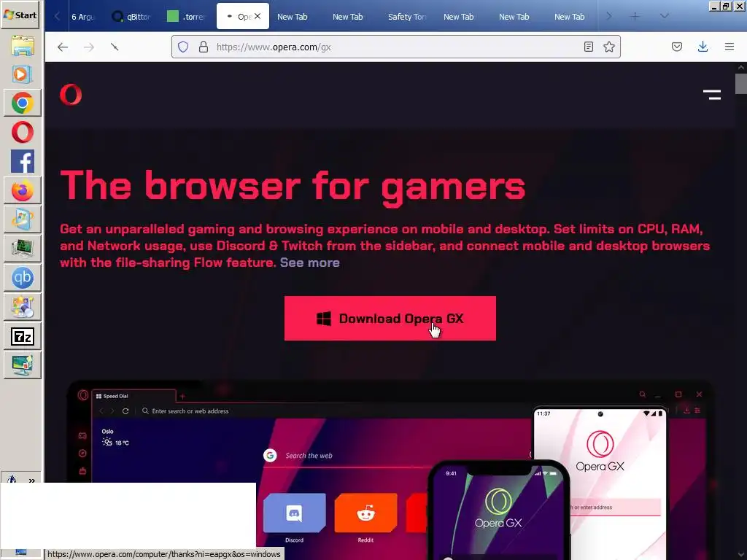Launch qBittorrent from the sidebar
Image resolution: width=747 pixels, height=560 pixels.
[23, 278]
